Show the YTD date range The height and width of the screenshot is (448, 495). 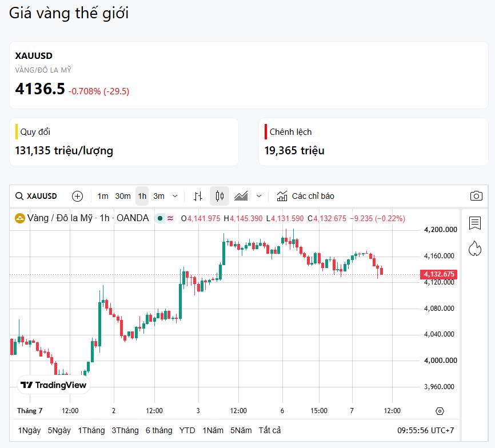[x=187, y=430]
